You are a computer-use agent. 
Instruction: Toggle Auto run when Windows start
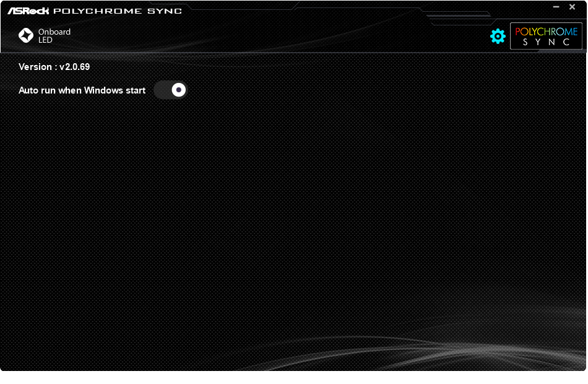(x=171, y=90)
